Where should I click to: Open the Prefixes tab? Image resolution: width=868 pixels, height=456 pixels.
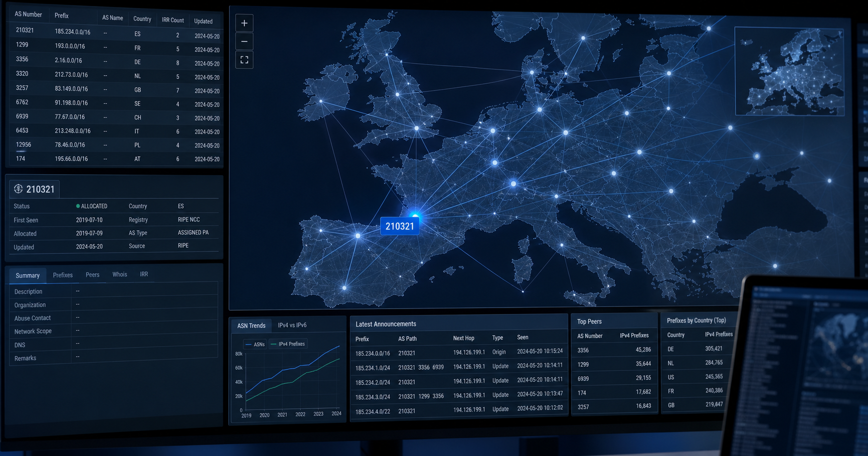(63, 275)
